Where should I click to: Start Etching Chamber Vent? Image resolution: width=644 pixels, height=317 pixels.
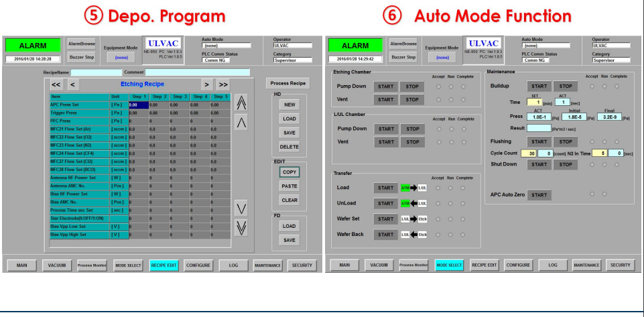(x=385, y=99)
